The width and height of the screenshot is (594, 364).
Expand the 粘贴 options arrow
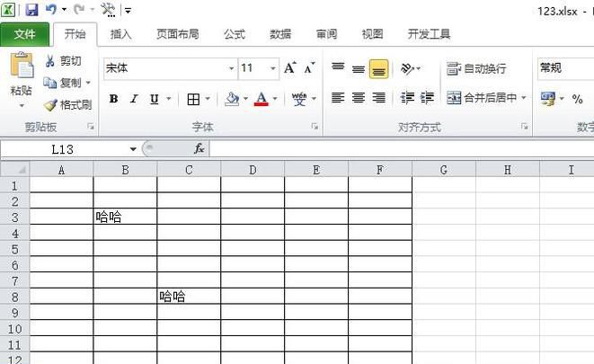point(22,105)
